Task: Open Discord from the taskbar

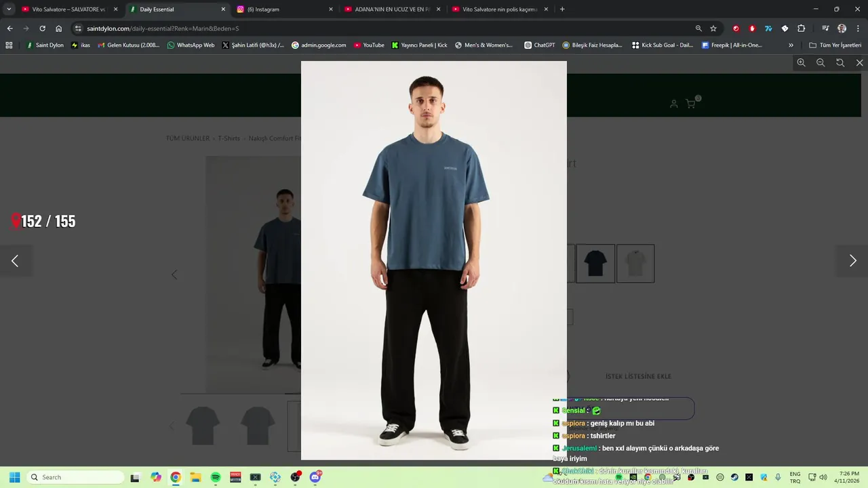Action: pos(315,477)
